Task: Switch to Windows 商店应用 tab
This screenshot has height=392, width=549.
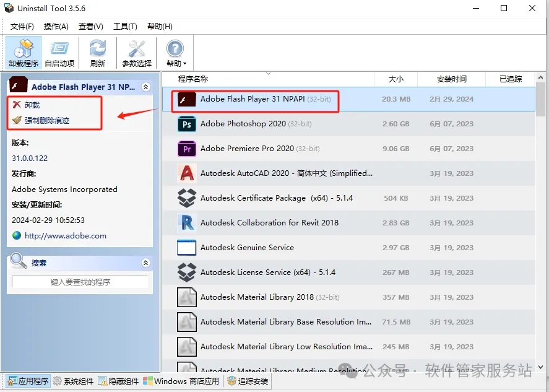Action: point(181,381)
